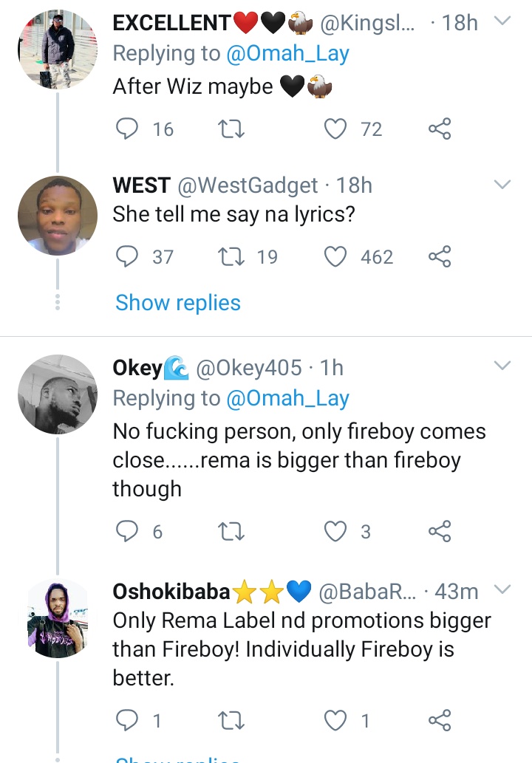Show replies under WEST's tweet
Screen dimensions: 532x763
(x=178, y=303)
